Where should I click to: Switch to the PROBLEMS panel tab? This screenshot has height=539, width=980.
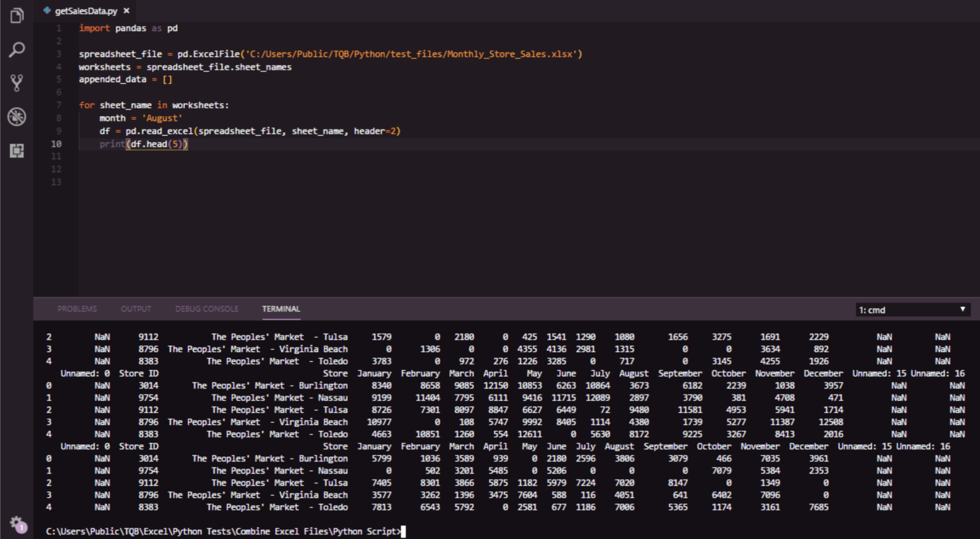(77, 309)
